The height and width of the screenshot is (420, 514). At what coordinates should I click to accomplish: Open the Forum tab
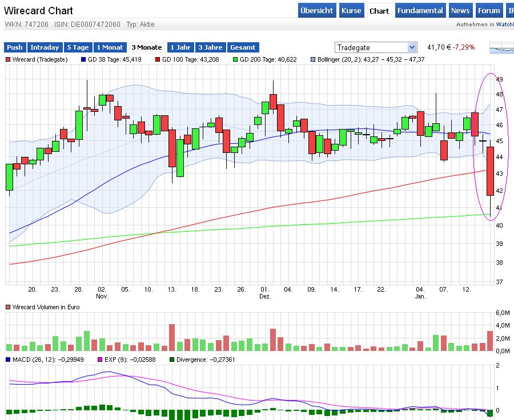point(489,10)
